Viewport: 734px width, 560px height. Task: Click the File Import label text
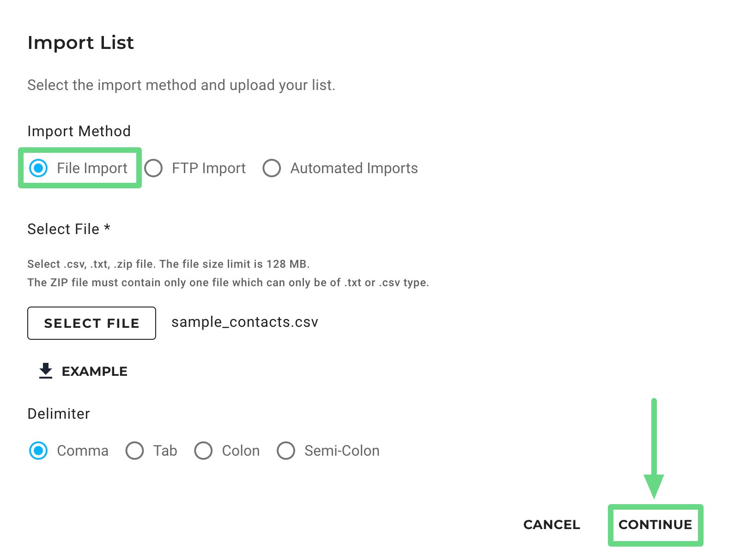(x=92, y=169)
